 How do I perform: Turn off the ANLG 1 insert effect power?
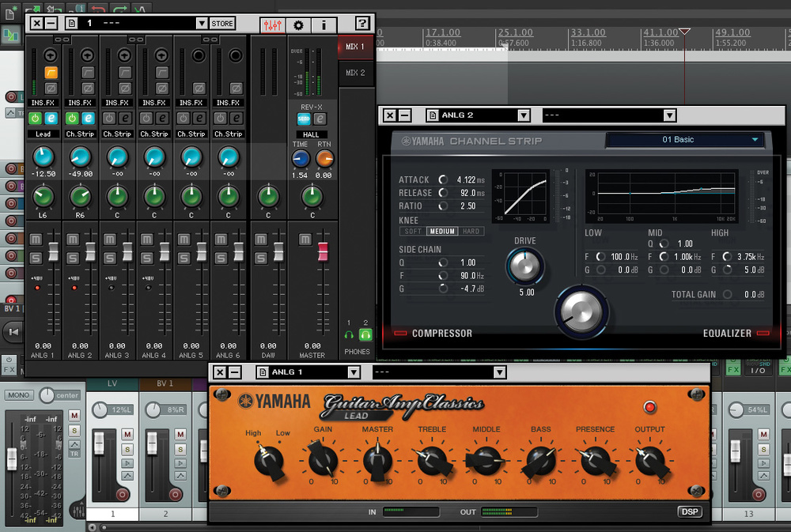point(35,119)
